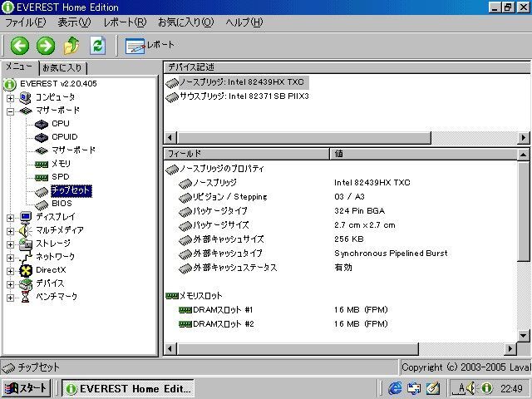
Task: Click left arrow of field list horizontal scrollbar
Action: point(170,348)
